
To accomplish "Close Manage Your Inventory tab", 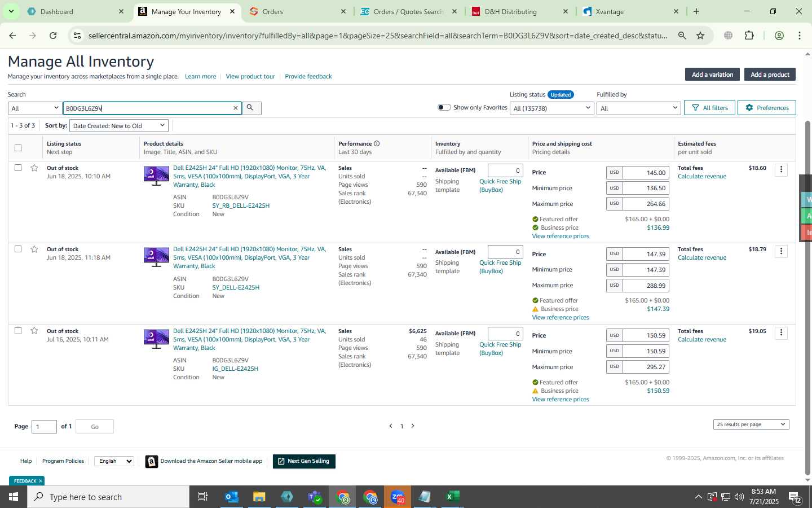I will [232, 11].
